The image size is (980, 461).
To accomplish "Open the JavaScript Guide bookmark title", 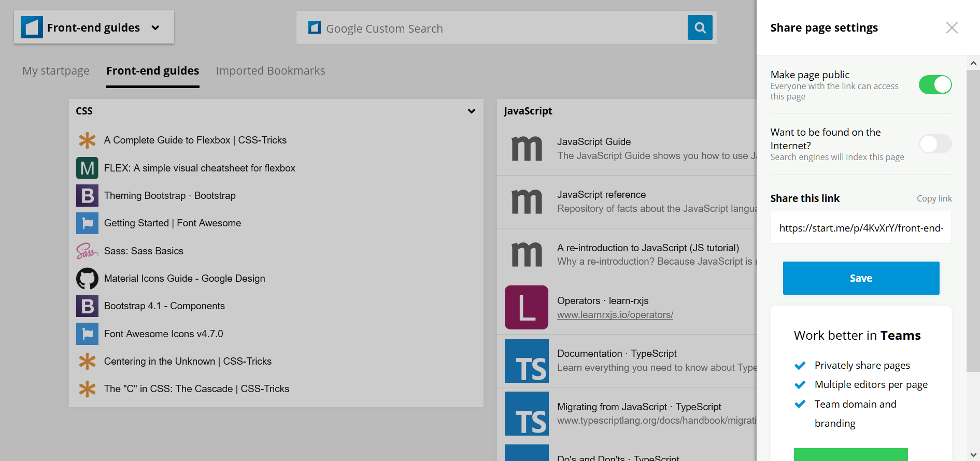I will pyautogui.click(x=594, y=142).
